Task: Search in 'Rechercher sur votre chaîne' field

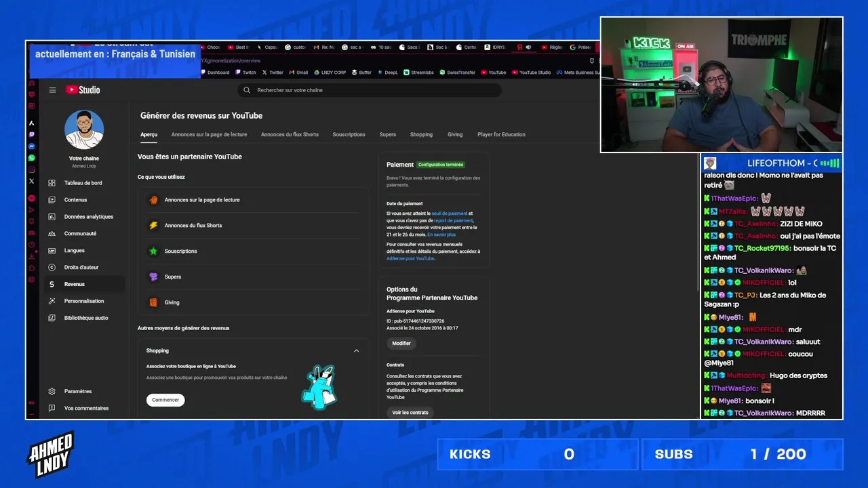Action: tap(370, 90)
